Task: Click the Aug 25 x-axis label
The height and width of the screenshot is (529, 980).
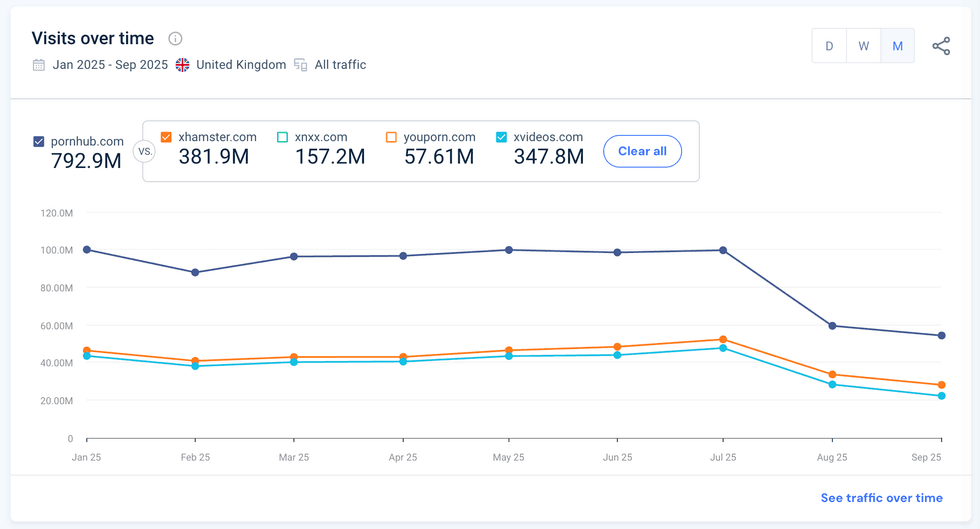Action: point(832,457)
